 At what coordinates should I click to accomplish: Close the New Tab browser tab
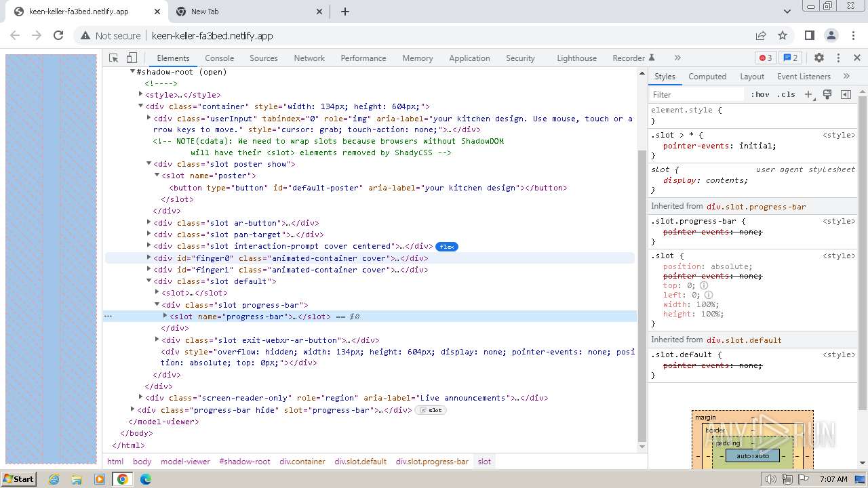pos(321,12)
